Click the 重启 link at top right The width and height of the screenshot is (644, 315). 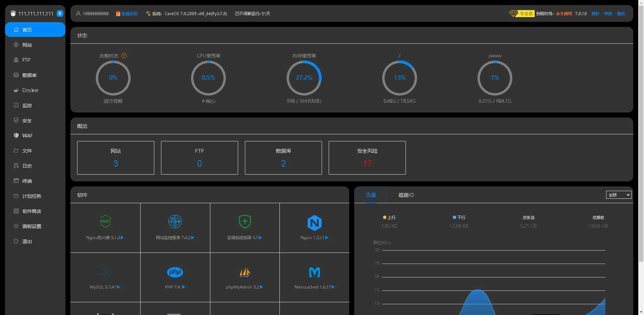point(621,14)
